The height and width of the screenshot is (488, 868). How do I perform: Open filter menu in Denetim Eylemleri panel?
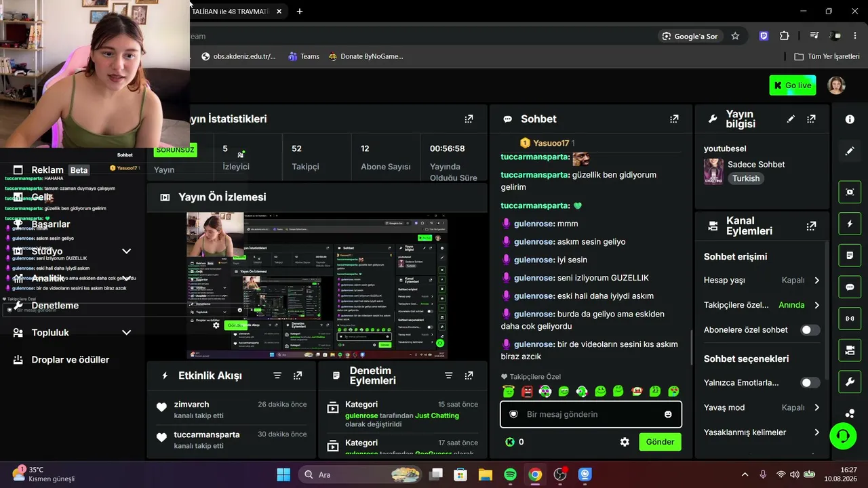[x=448, y=375]
